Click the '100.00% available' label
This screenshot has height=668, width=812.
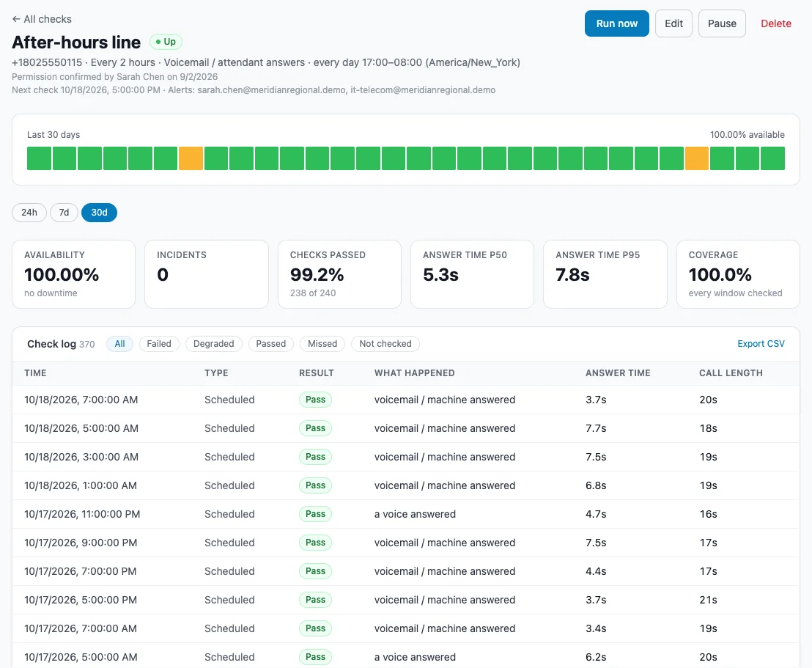[748, 135]
